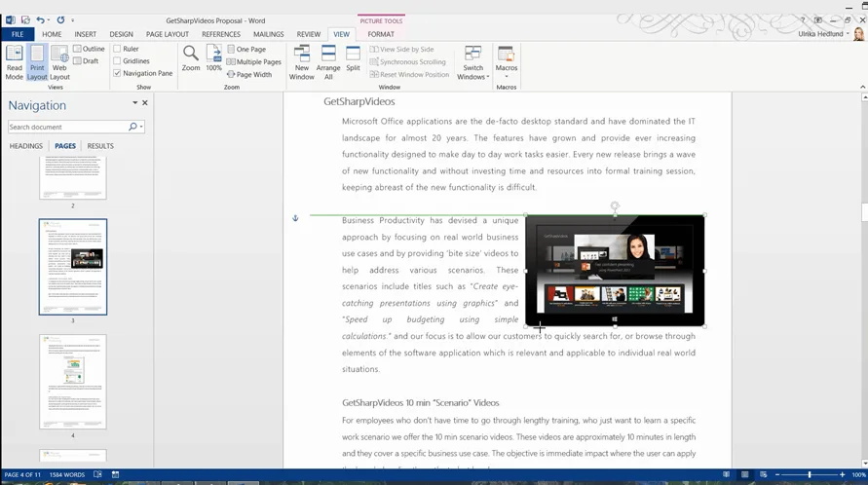Select page 4 thumbnail

pos(73,382)
